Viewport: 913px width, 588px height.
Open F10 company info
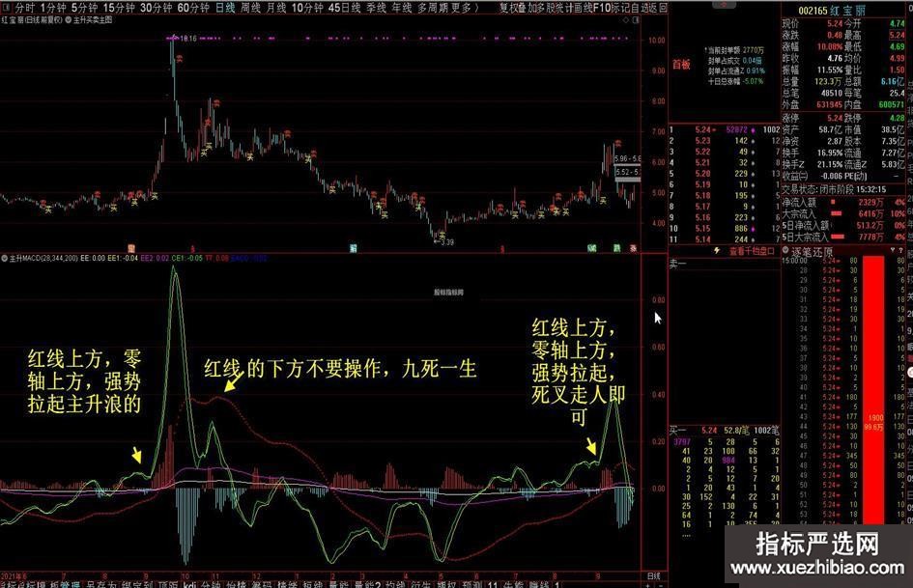[x=602, y=8]
